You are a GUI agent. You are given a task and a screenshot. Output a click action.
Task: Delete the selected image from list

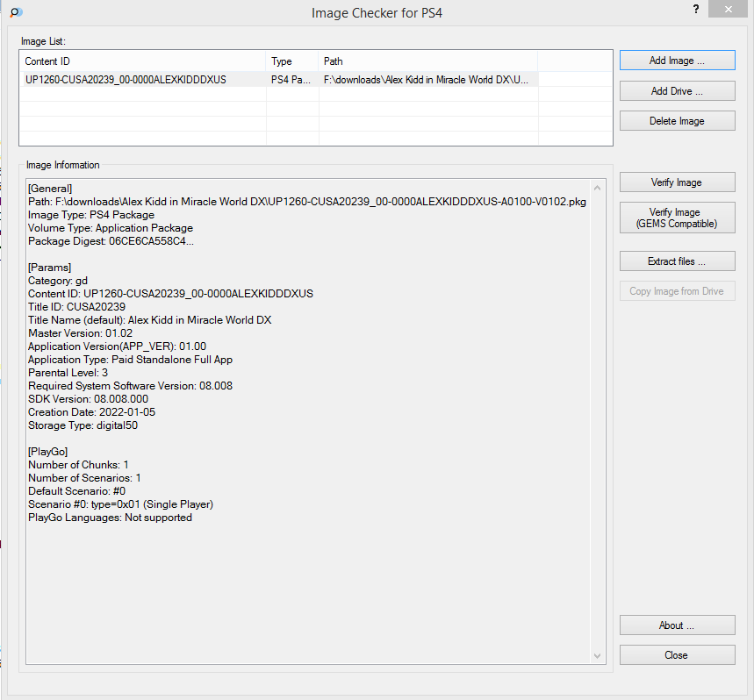[677, 121]
